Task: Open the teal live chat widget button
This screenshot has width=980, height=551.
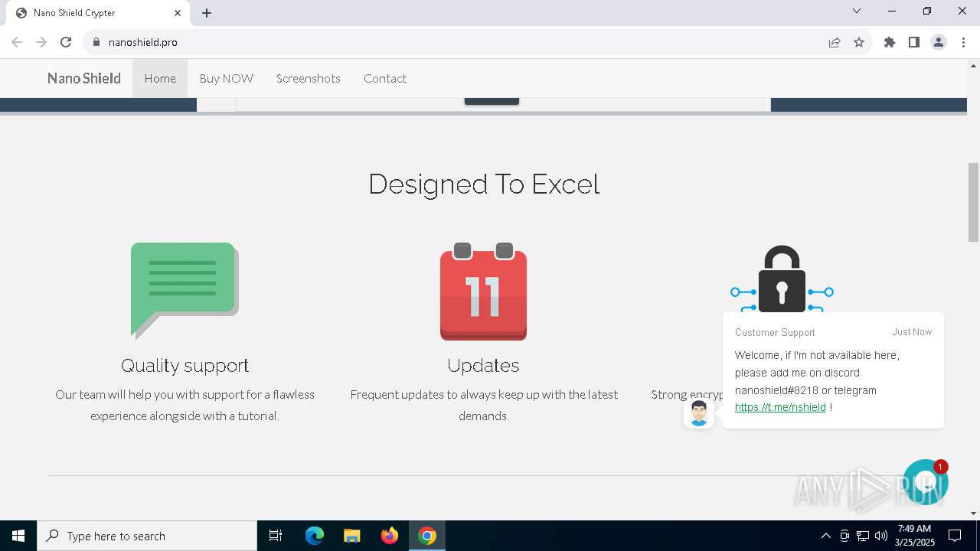Action: (x=925, y=482)
